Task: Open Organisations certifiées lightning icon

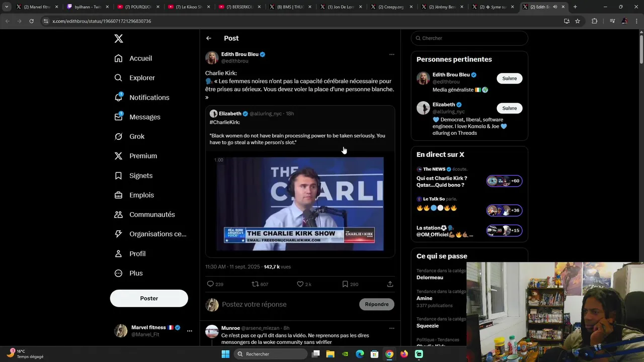Action: pyautogui.click(x=118, y=234)
